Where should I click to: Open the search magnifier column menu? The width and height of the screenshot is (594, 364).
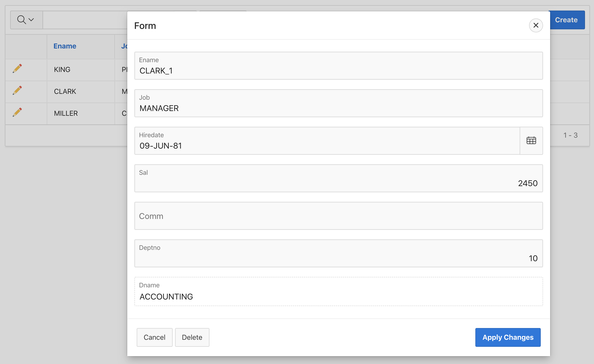coord(26,20)
